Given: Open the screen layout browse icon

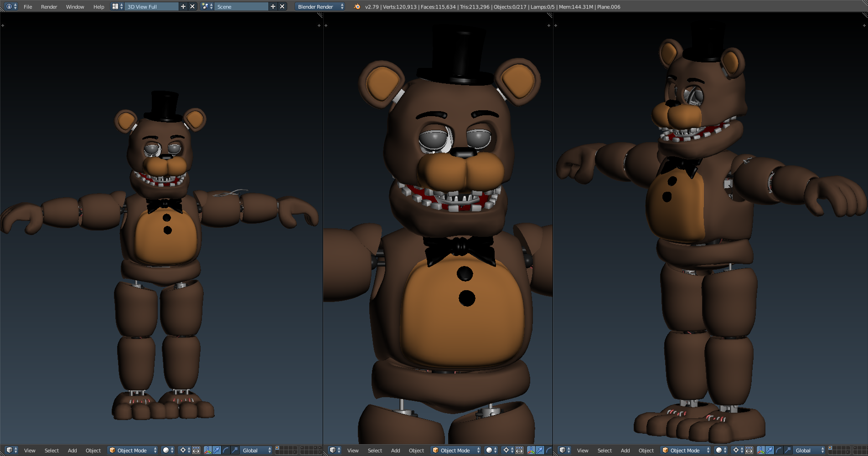Looking at the screenshot, I should coord(117,6).
